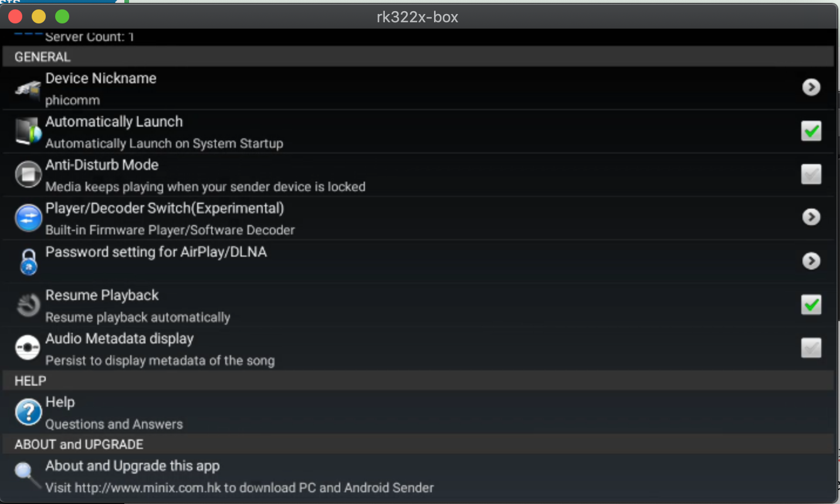This screenshot has height=504, width=840.
Task: Click the Anti-Disturb Mode icon
Action: [28, 175]
